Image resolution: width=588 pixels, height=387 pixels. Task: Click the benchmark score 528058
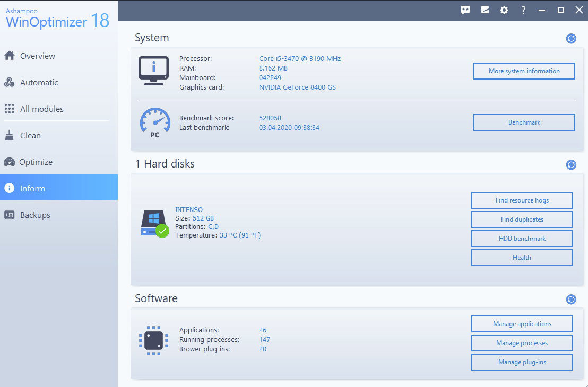(x=270, y=118)
